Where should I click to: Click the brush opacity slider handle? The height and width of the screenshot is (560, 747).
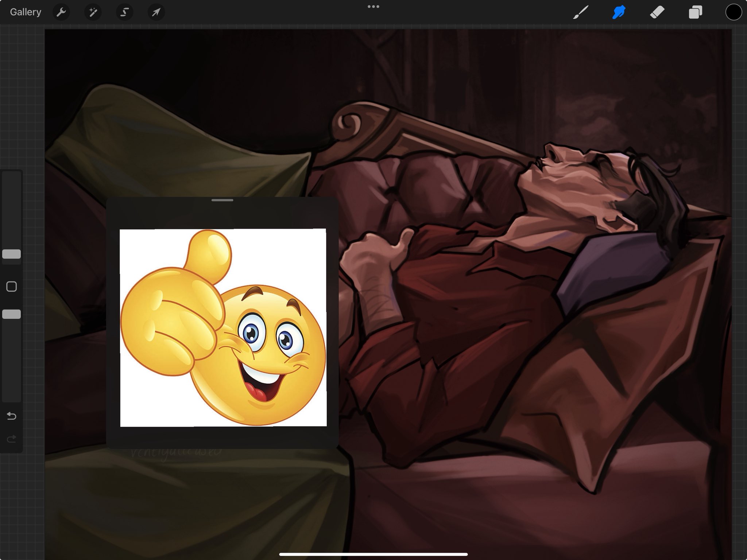tap(11, 314)
